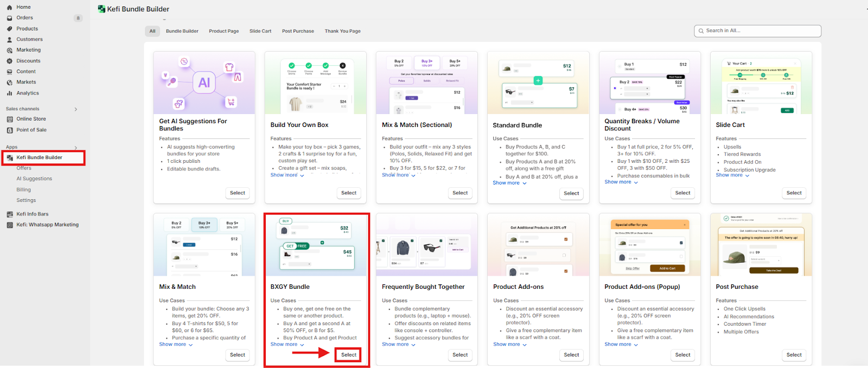
Task: Switch to the Slide Cart tab
Action: pos(260,31)
